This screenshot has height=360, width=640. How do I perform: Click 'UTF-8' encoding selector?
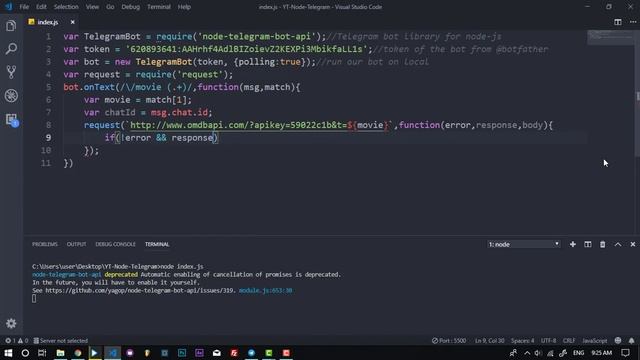click(548, 340)
